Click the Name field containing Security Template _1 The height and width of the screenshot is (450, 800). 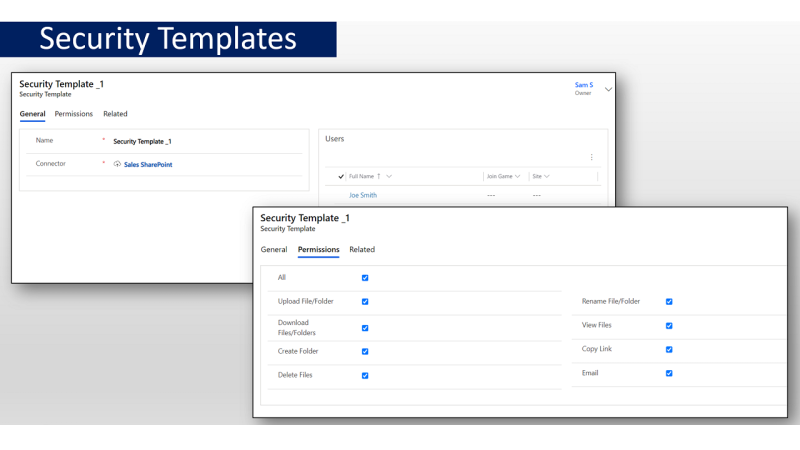pos(142,141)
